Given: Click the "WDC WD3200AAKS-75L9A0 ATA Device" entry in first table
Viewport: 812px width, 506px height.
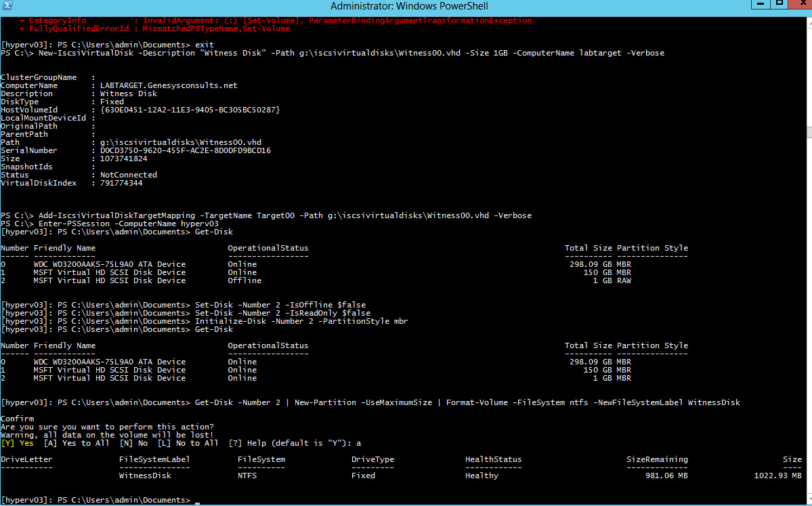Looking at the screenshot, I should point(110,264).
